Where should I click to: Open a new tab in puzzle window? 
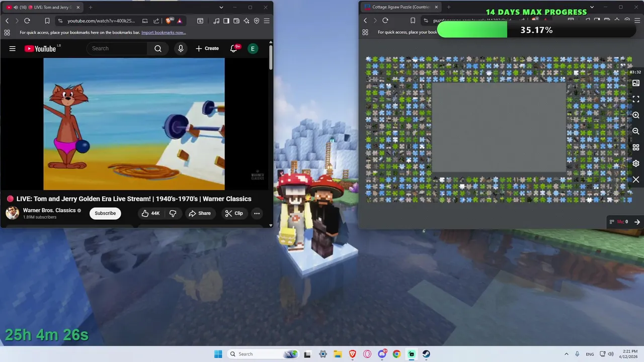coord(449,8)
